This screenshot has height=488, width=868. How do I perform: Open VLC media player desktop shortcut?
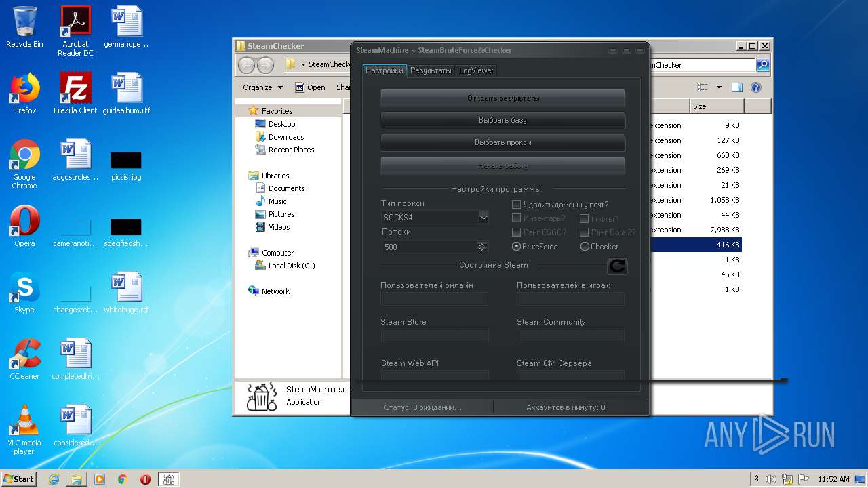(x=24, y=430)
